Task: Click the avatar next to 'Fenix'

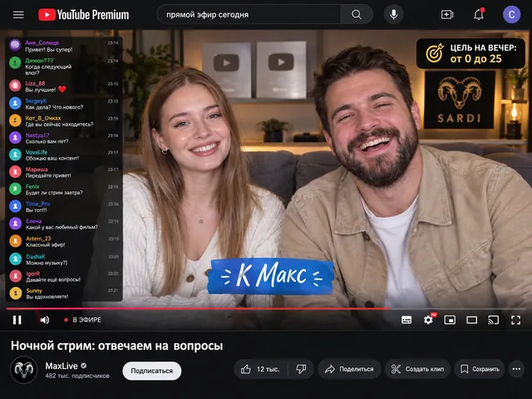Action: [x=15, y=189]
